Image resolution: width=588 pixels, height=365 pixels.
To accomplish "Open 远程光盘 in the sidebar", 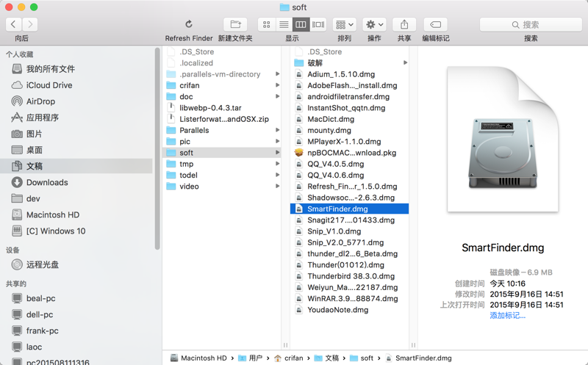I will (77, 264).
